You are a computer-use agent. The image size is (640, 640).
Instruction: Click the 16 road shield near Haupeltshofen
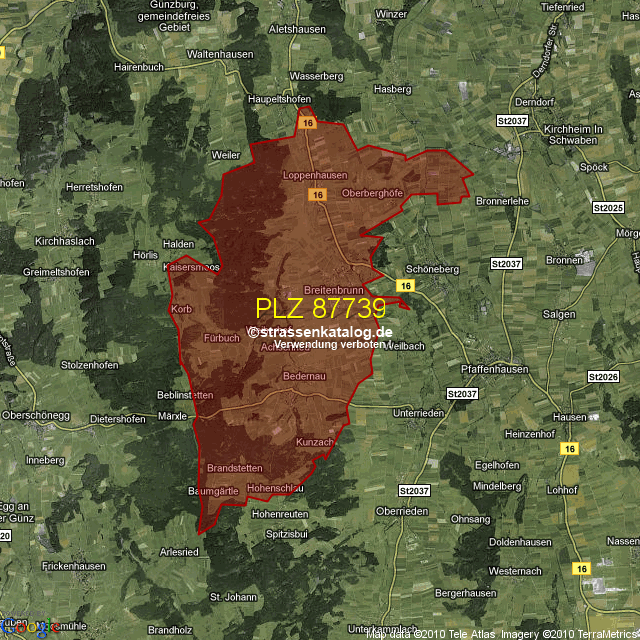[x=307, y=122]
